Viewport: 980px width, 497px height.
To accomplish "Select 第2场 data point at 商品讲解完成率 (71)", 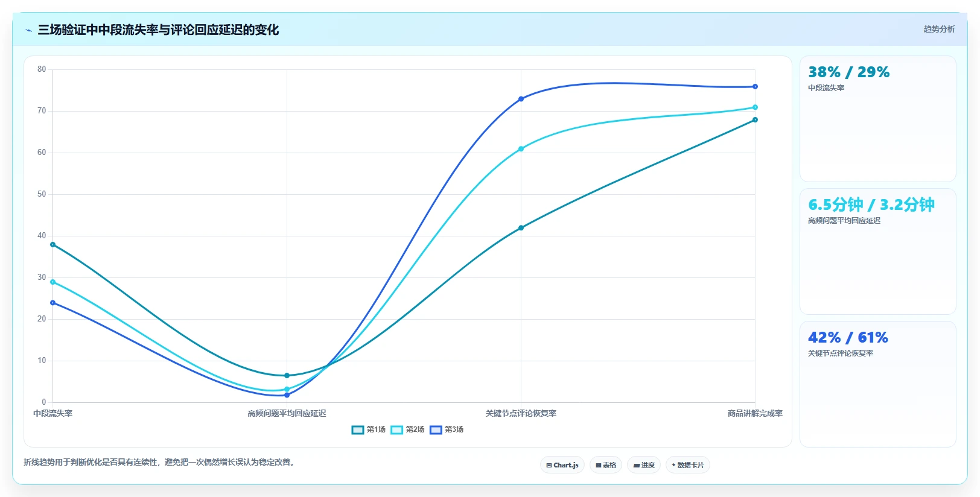I will (755, 107).
